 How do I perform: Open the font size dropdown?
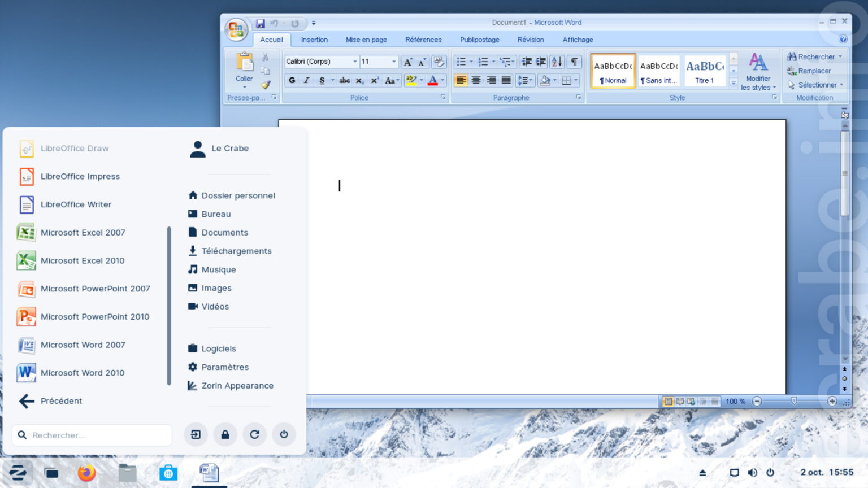point(394,62)
